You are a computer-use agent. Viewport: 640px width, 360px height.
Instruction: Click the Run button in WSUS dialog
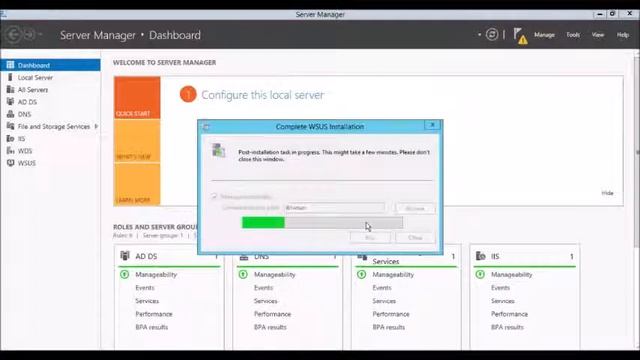[x=370, y=238]
